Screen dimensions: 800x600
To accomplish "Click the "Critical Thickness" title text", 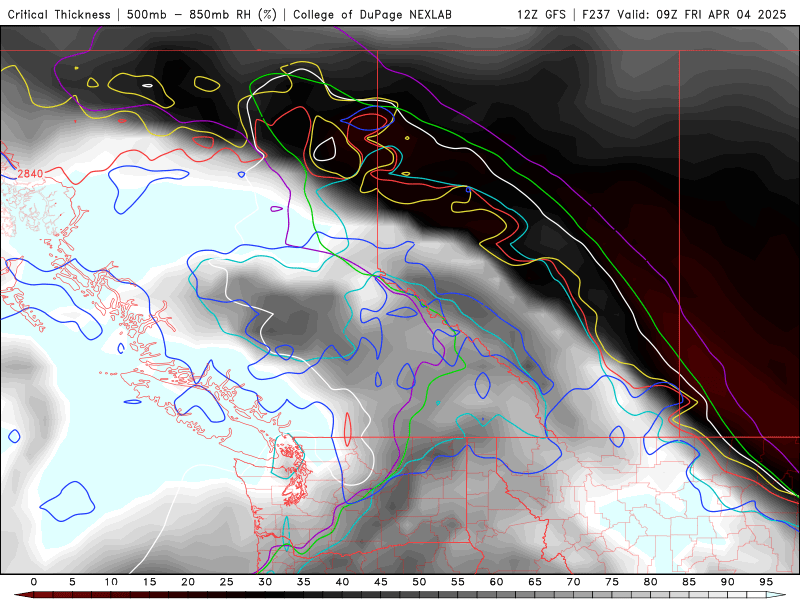I will (x=59, y=14).
